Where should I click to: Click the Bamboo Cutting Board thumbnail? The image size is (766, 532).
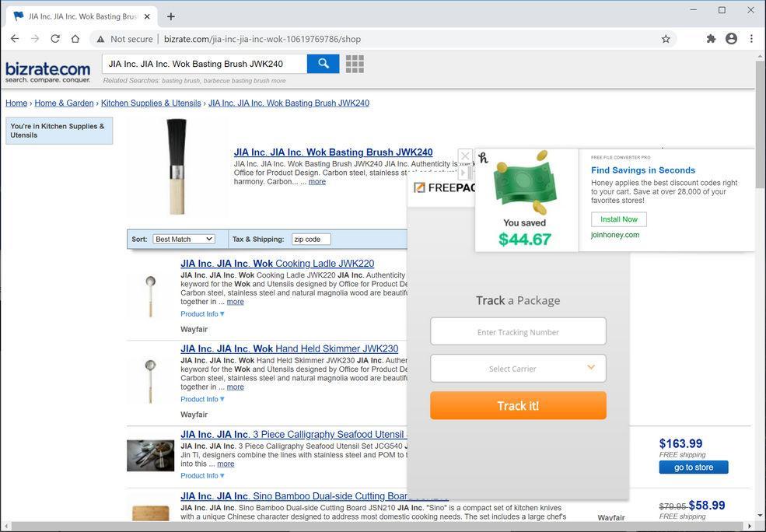pos(150,513)
